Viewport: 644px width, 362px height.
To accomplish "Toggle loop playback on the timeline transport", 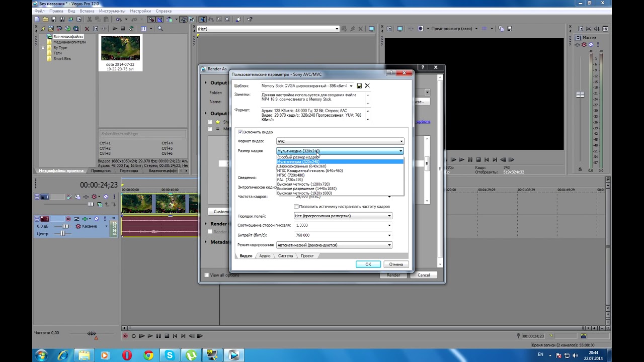I will pos(134,336).
